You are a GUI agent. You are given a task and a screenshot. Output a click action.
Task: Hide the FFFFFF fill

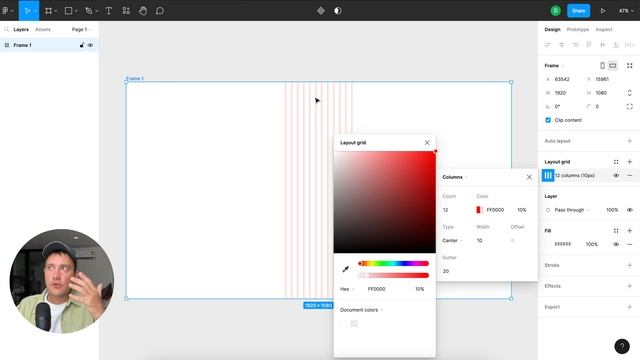tap(616, 244)
